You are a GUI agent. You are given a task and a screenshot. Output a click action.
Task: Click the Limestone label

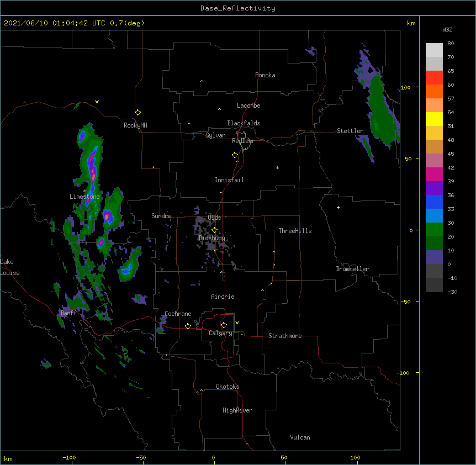point(84,197)
